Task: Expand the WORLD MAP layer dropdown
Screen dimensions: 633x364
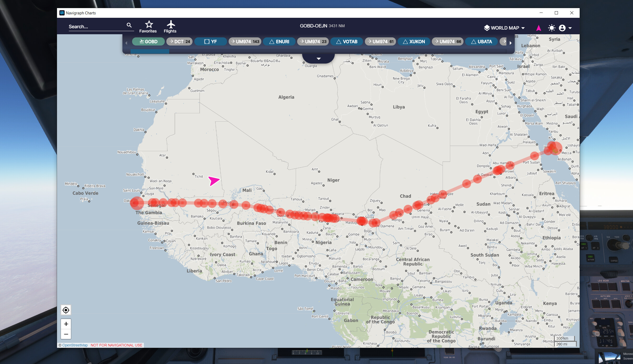Action: [505, 28]
